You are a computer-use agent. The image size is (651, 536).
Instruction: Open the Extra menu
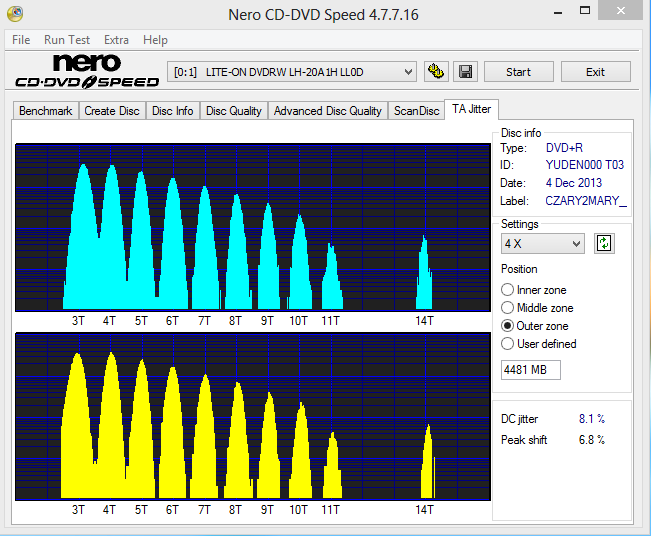116,40
